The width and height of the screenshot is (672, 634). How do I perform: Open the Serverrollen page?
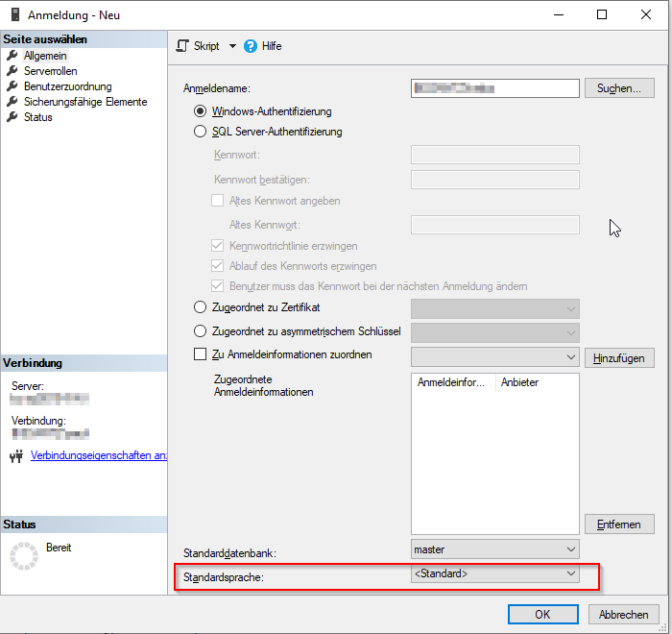click(x=50, y=71)
